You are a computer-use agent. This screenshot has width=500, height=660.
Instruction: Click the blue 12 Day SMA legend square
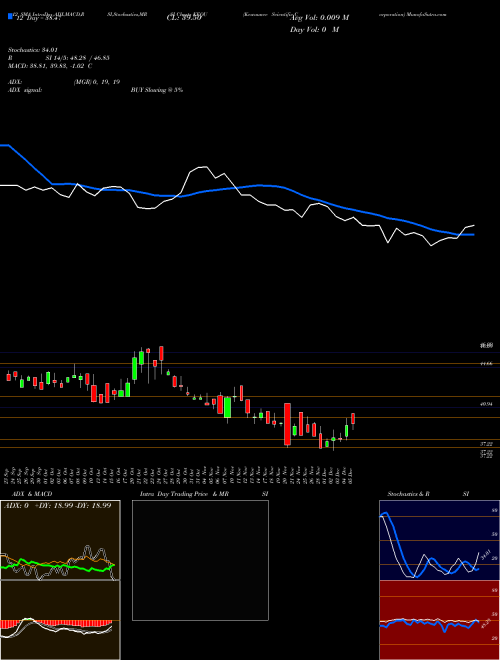tap(10, 16)
